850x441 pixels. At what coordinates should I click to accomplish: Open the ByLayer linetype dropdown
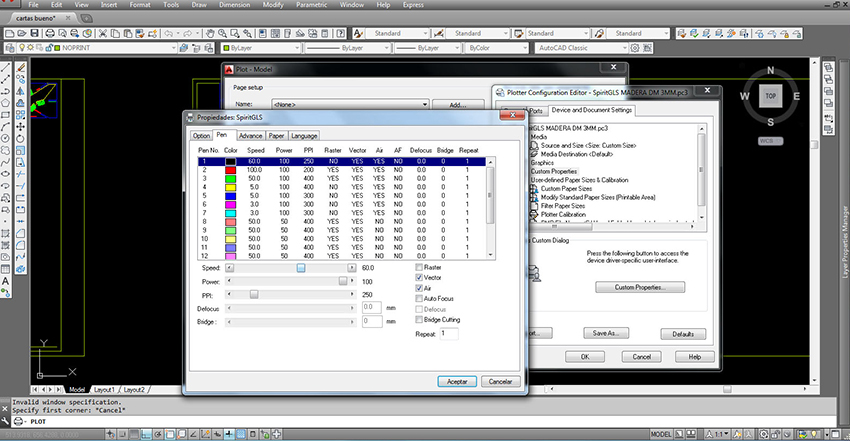387,48
